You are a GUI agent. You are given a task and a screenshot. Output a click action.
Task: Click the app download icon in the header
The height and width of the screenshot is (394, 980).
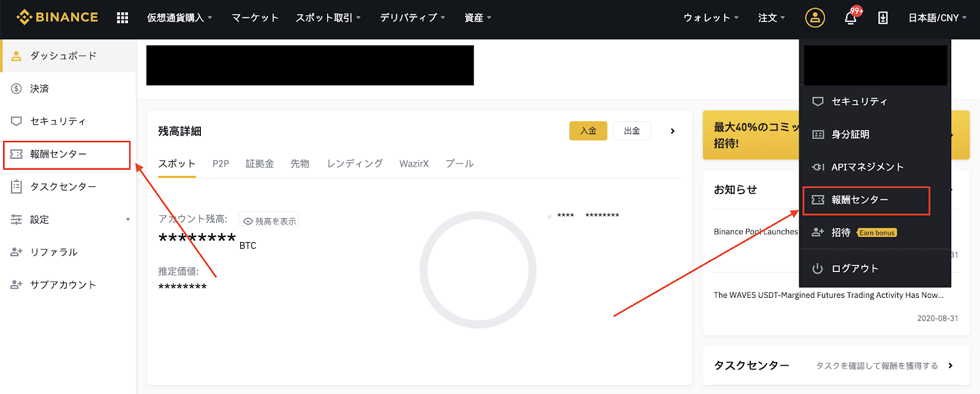[x=883, y=18]
